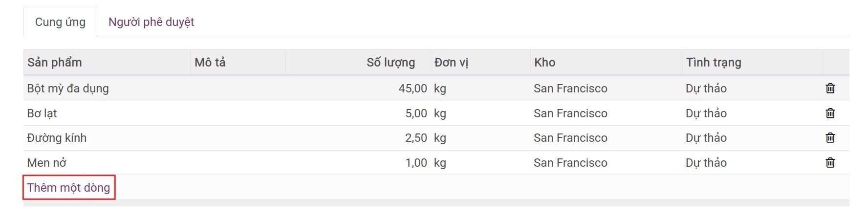Sort by the Kho column header
This screenshot has width=868, height=221.
pyautogui.click(x=544, y=63)
